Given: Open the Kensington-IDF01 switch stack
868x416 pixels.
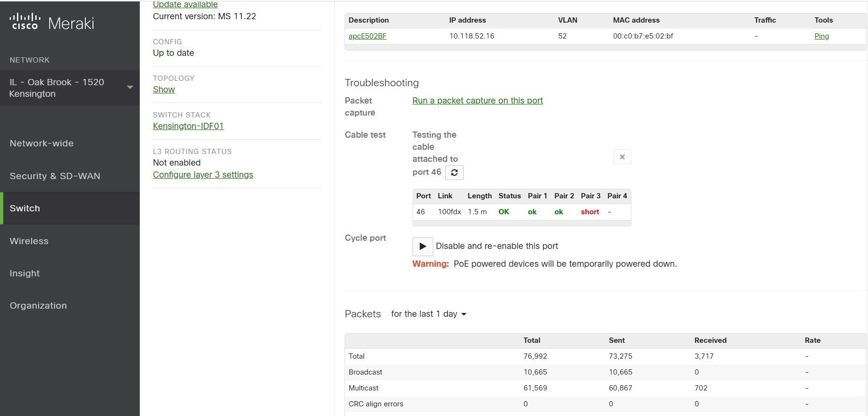Looking at the screenshot, I should tap(188, 126).
